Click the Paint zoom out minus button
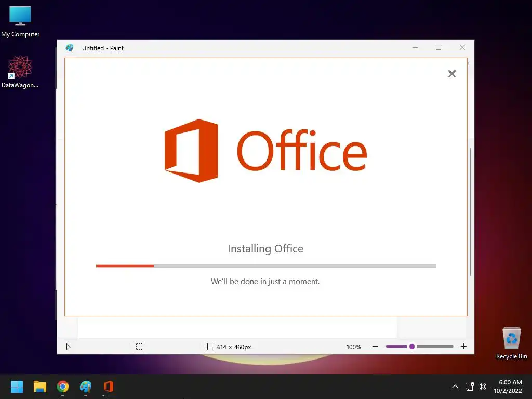Screen dimensions: 532x399 pos(375,347)
